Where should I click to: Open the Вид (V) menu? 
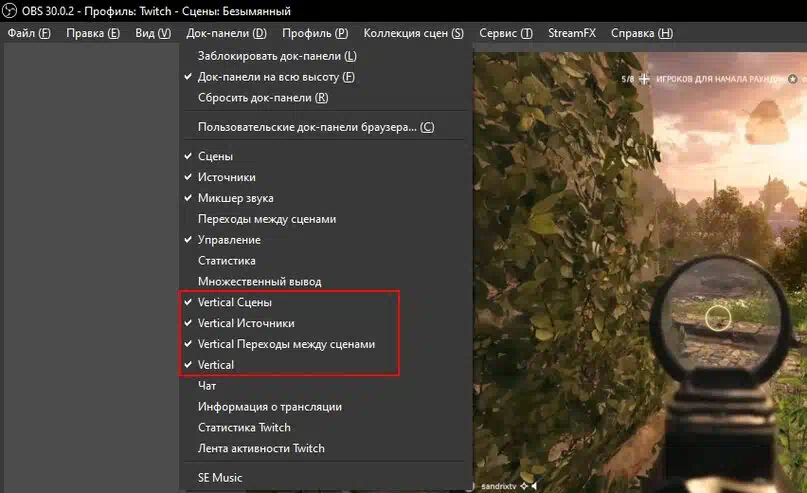(x=153, y=33)
